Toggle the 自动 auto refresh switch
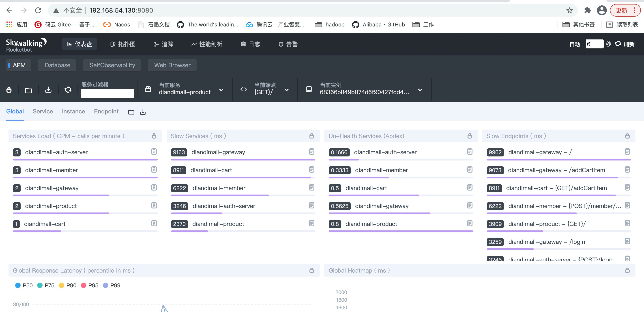The height and width of the screenshot is (312, 644). tap(575, 44)
